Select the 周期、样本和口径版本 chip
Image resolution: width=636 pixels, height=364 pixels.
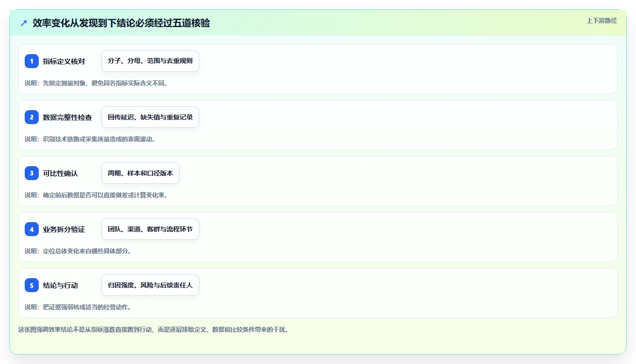pos(140,173)
